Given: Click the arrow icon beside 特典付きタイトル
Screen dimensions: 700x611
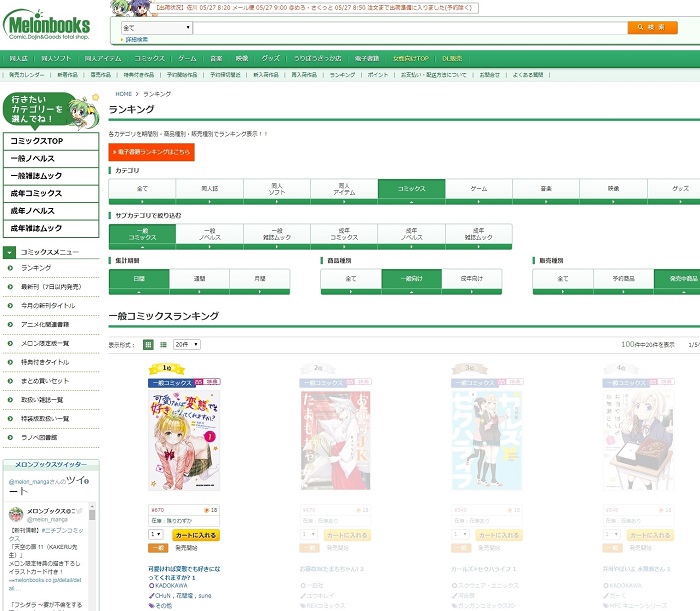Looking at the screenshot, I should point(10,362).
